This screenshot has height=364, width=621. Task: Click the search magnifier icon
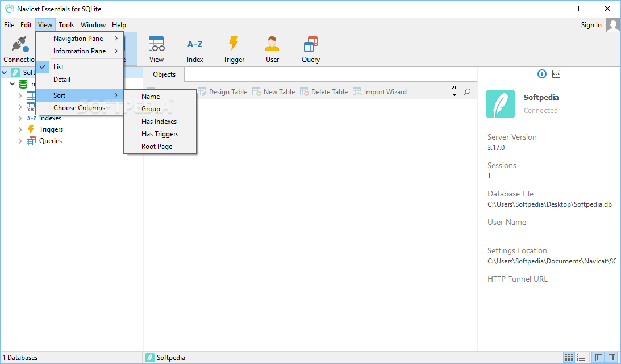[468, 92]
